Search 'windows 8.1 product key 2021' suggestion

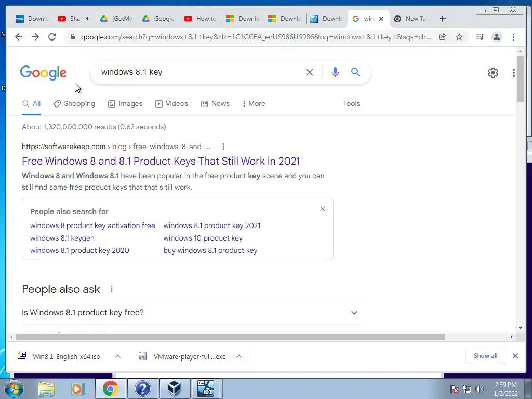coord(212,225)
